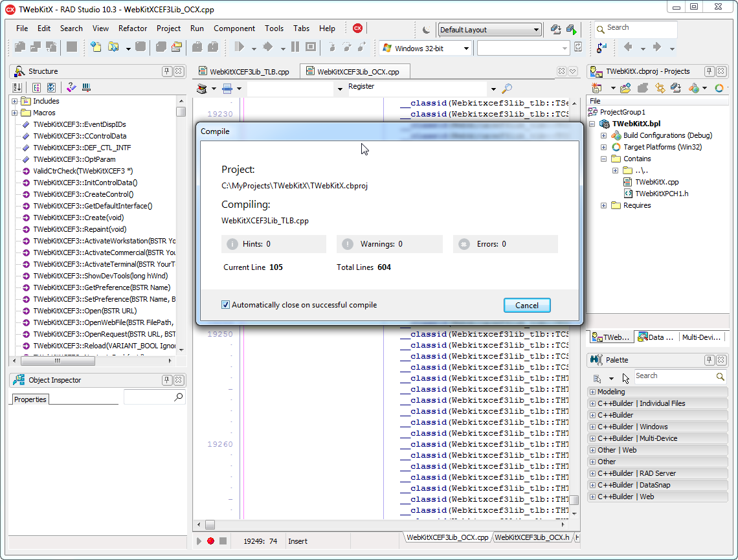Image resolution: width=738 pixels, height=560 pixels.
Task: Expand the Macros node in Structure
Action: [15, 113]
